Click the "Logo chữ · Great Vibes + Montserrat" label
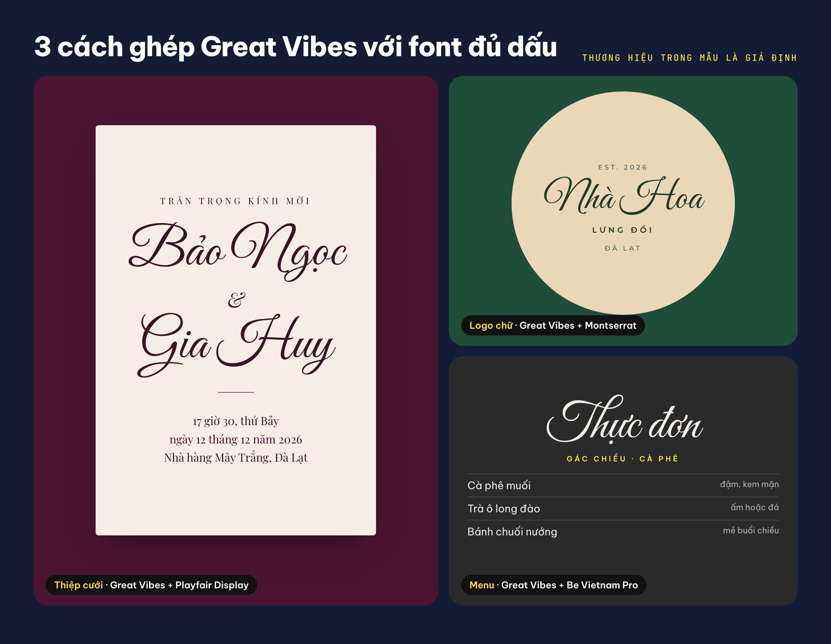Viewport: 831px width, 644px height. click(x=553, y=325)
